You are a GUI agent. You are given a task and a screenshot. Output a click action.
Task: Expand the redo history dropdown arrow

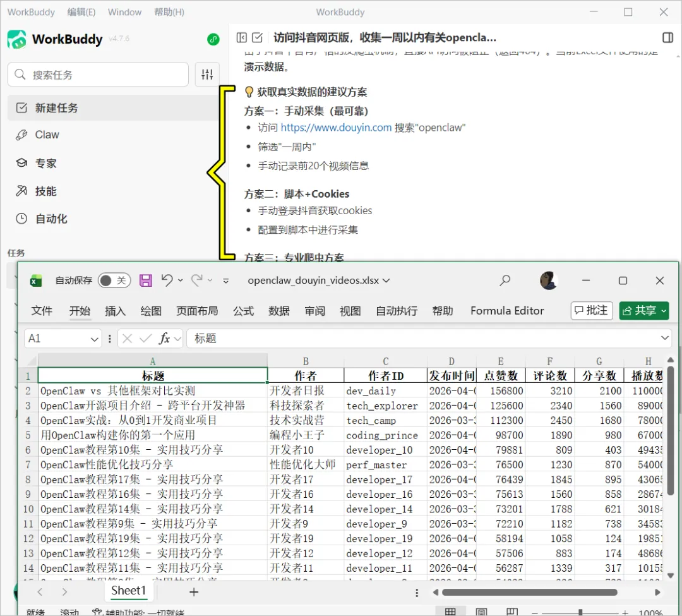pyautogui.click(x=210, y=281)
